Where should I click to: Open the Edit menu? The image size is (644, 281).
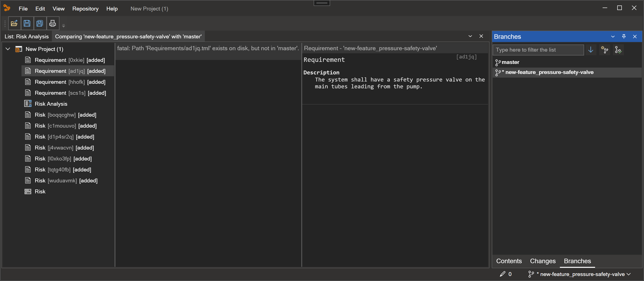[40, 9]
